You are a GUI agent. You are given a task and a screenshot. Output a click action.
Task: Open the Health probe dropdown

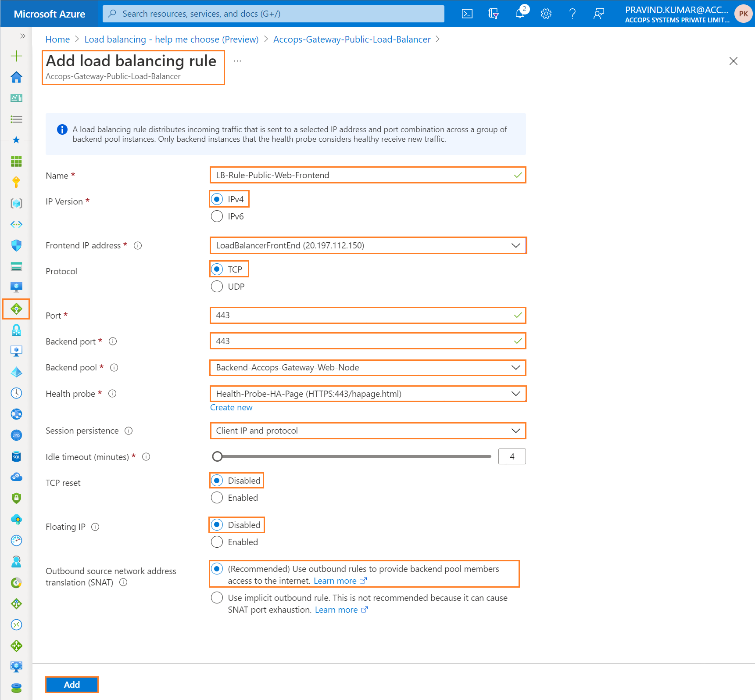(x=368, y=394)
